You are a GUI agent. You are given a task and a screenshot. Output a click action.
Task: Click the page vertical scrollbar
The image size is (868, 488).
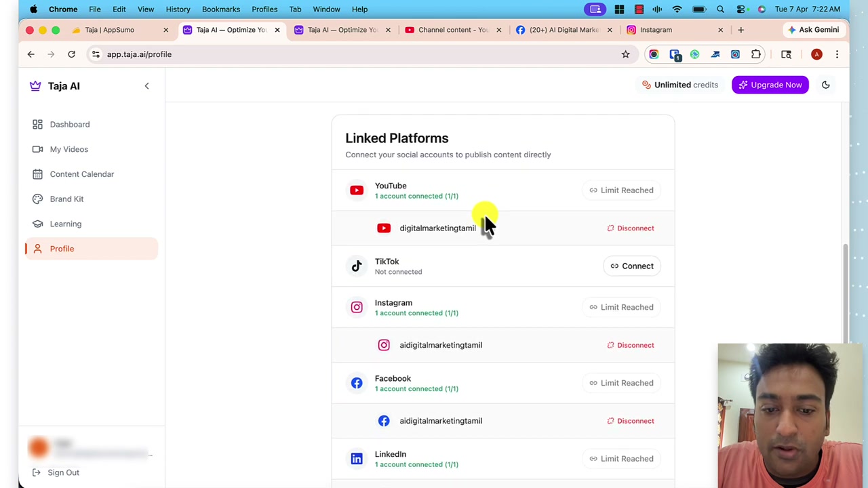845,293
